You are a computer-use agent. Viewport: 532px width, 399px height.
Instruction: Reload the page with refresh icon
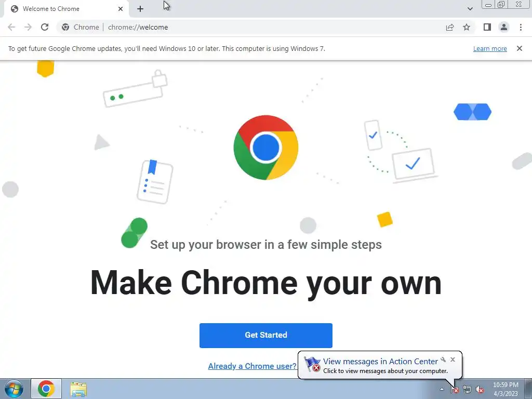click(45, 27)
